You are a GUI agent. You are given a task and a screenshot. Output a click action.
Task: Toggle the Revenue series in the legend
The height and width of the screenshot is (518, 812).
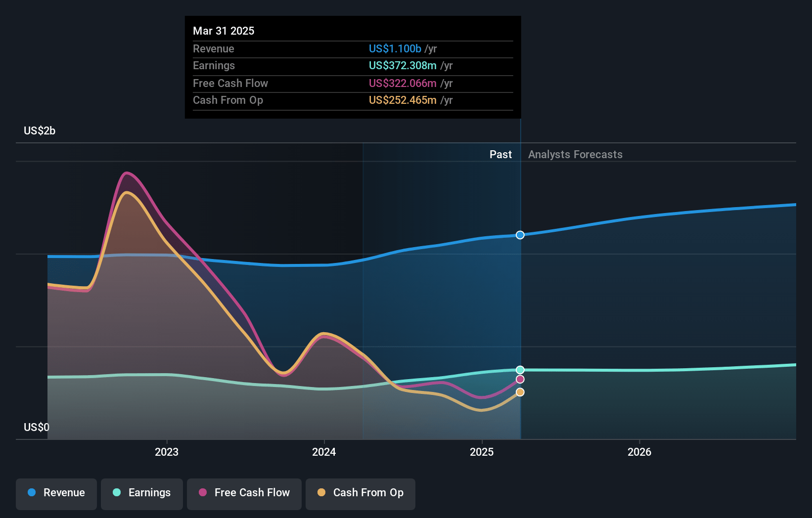(56, 494)
